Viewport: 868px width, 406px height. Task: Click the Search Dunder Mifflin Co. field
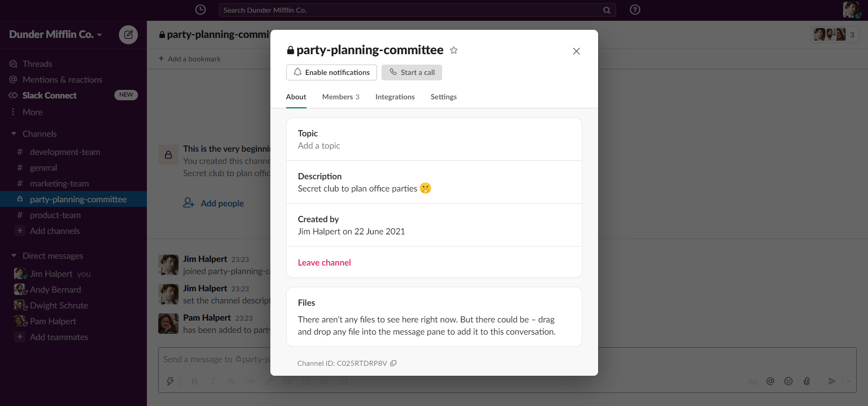tap(417, 10)
